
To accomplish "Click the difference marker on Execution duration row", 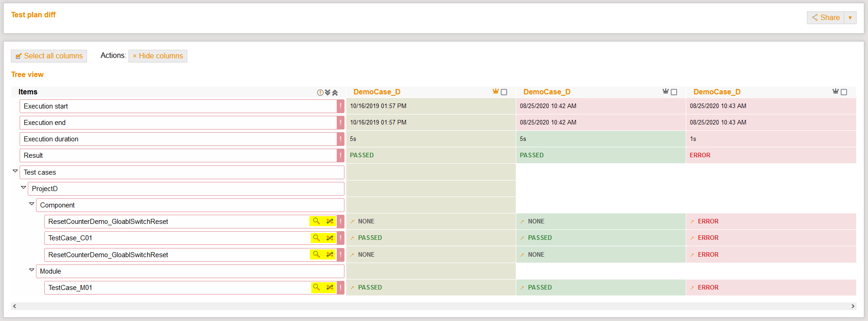I will [340, 139].
